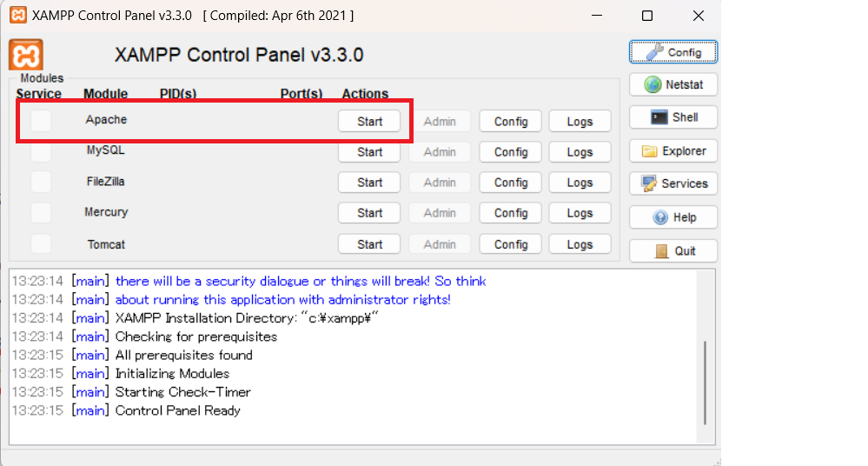Start the Apache module

point(369,122)
